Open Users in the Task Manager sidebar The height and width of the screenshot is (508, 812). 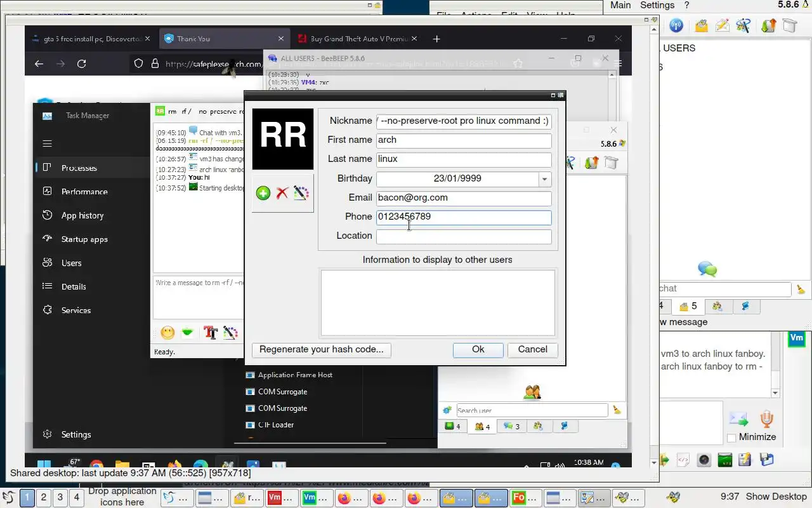(92, 263)
